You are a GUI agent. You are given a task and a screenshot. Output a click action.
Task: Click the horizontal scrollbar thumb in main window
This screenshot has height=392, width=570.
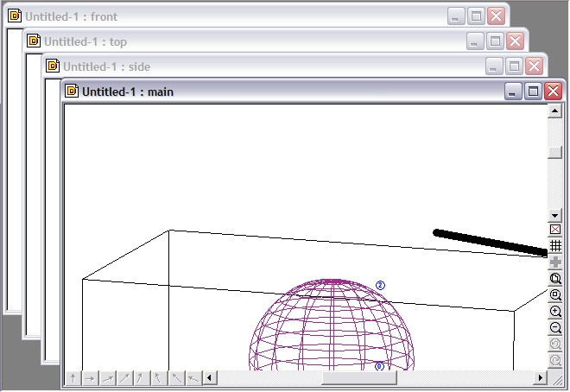[x=359, y=378]
